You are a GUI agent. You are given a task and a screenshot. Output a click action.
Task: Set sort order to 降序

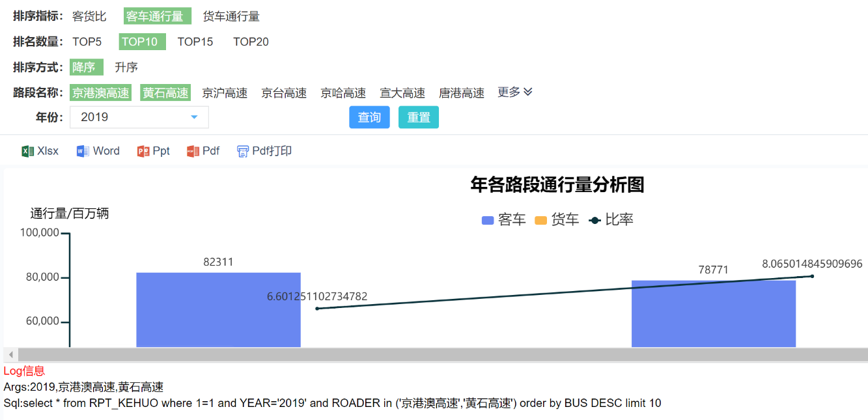point(87,67)
